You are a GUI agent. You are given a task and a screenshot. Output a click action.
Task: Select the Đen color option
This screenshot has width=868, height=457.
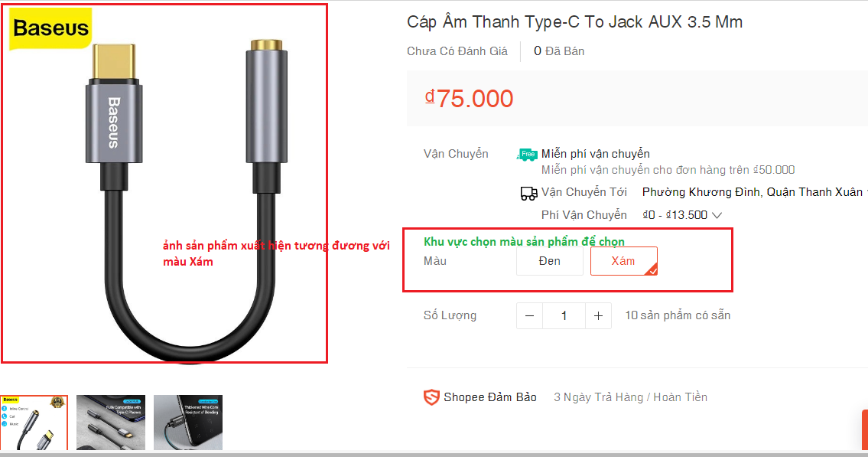click(550, 261)
